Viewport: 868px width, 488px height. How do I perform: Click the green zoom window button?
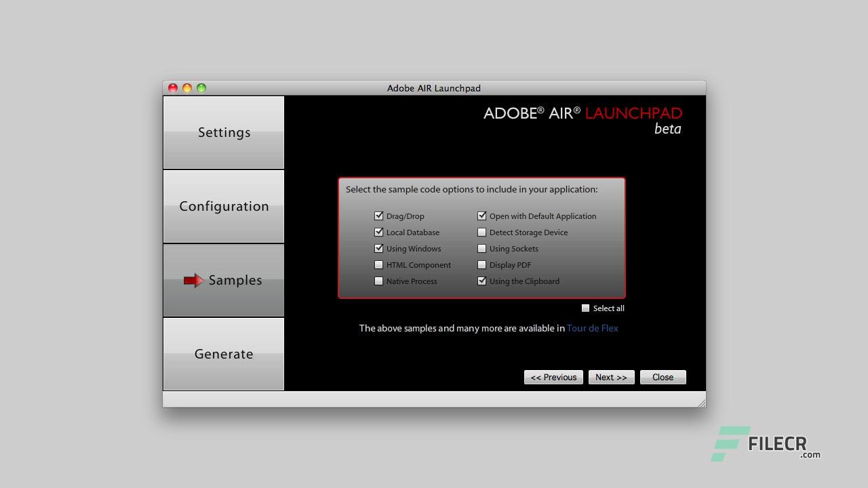201,88
